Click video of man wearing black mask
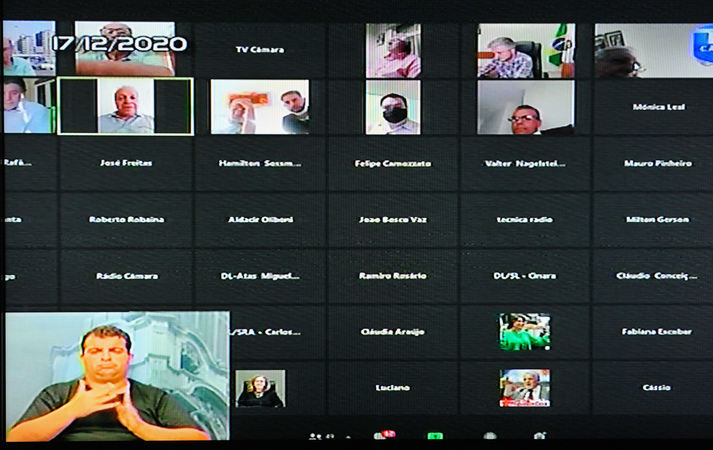 click(393, 107)
